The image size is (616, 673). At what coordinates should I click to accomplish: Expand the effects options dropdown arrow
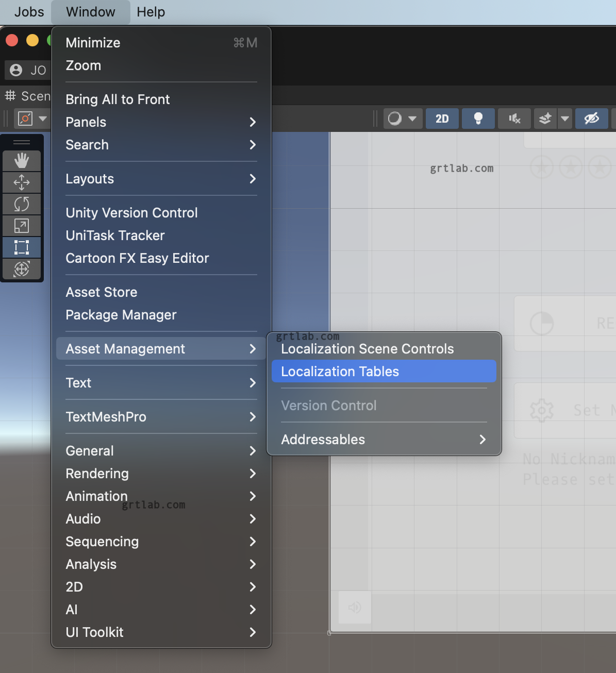564,119
